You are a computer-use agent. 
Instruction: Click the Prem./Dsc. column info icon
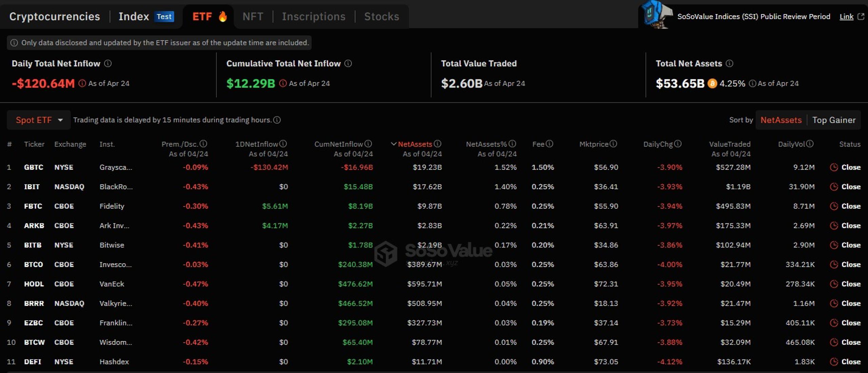[203, 144]
